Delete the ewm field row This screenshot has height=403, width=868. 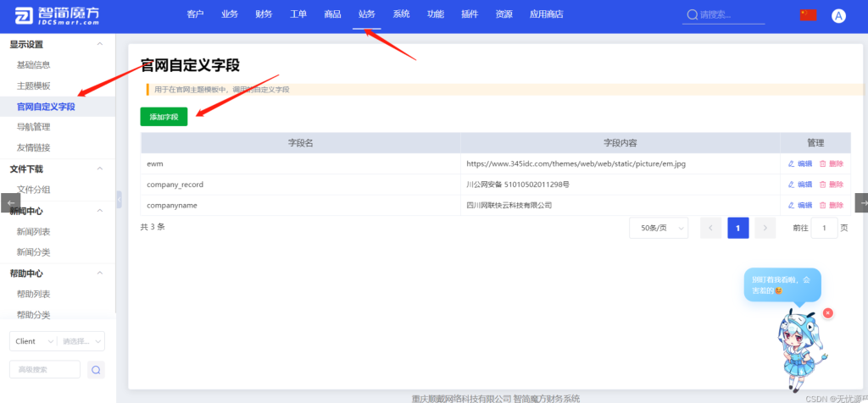(832, 163)
